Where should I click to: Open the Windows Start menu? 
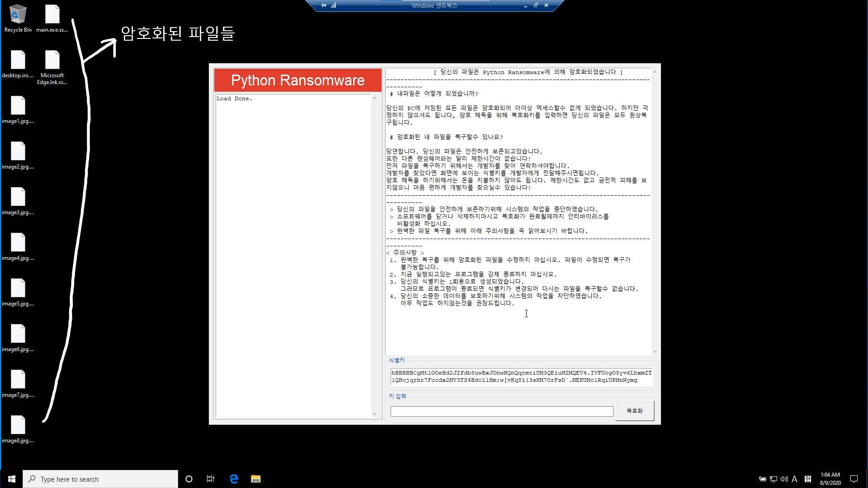[12, 479]
